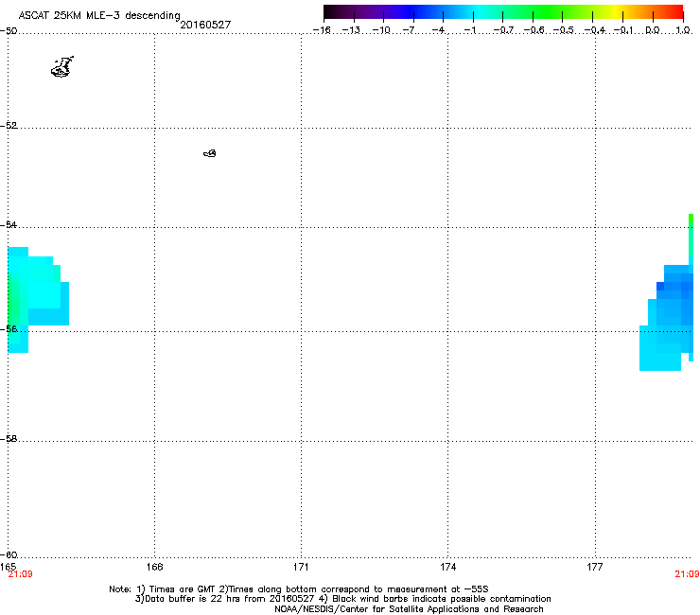
Task: Click the title 'ASCAT 25KM MLE-3 descending'
Action: (x=99, y=16)
